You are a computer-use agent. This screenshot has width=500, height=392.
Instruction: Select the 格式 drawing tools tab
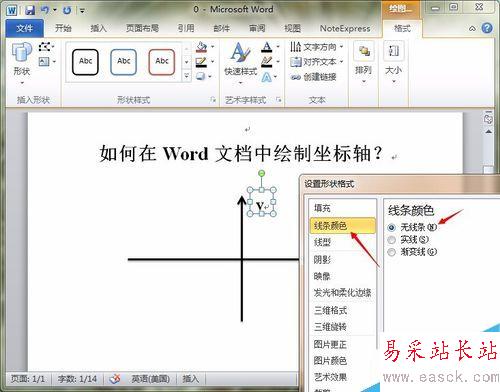(402, 28)
